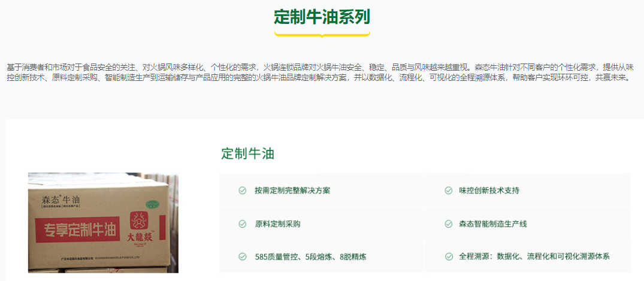This screenshot has width=644, height=281.
Task: Click the 定制牛油系列 page heading
Action: click(322, 17)
